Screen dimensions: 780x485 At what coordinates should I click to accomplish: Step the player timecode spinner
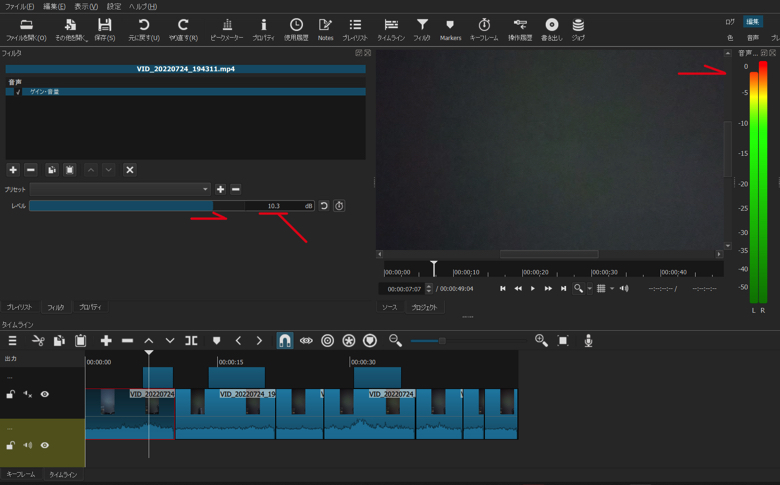(x=429, y=289)
